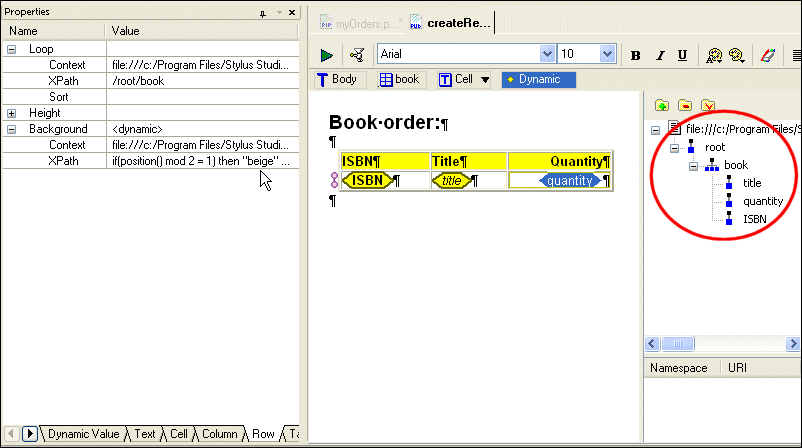The height and width of the screenshot is (448, 802).
Task: Click the green add source document icon
Action: (661, 105)
